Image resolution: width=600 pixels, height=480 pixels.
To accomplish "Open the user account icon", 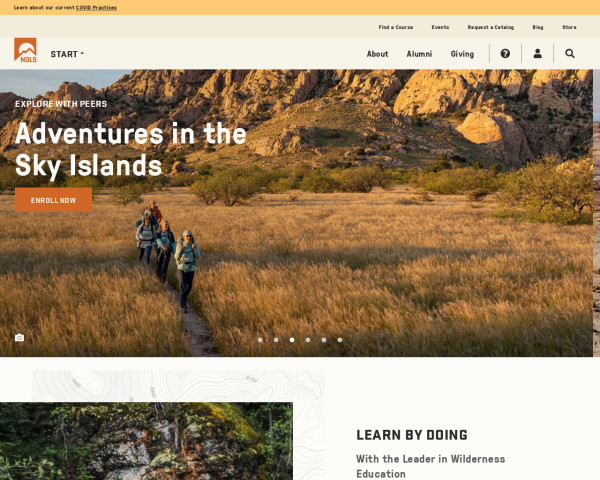I will pyautogui.click(x=537, y=54).
